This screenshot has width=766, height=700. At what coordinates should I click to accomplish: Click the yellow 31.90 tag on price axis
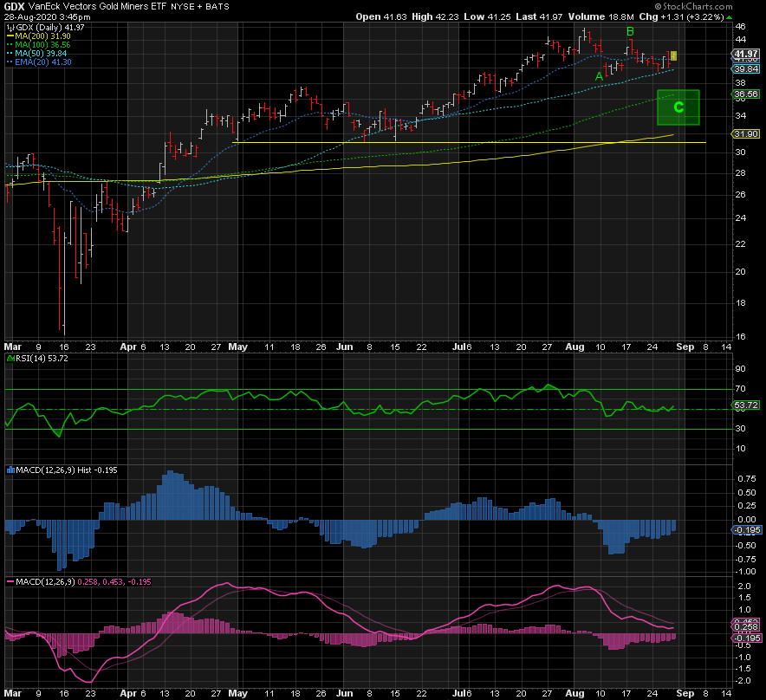746,133
